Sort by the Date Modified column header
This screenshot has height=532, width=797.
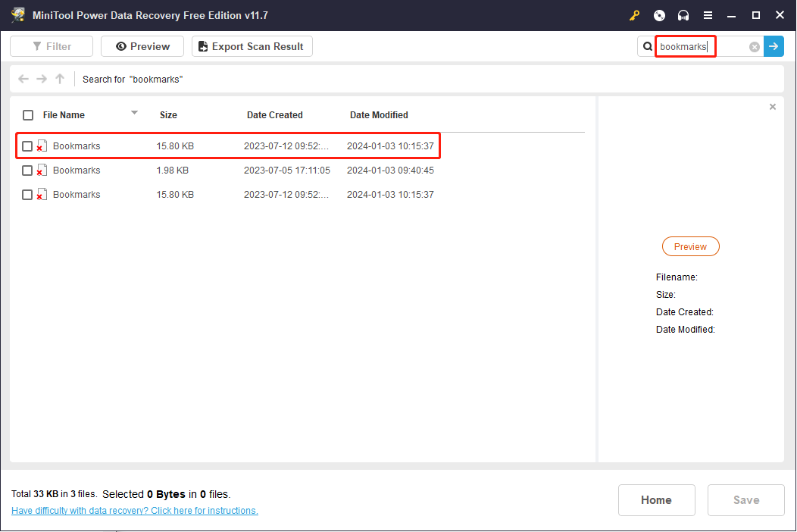[379, 115]
